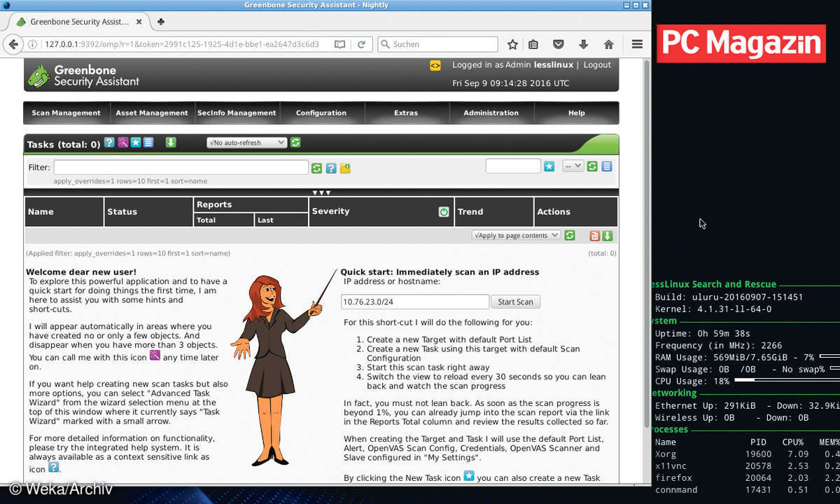Sort by Reports Total column header
This screenshot has width=840, height=504.
[x=206, y=220]
